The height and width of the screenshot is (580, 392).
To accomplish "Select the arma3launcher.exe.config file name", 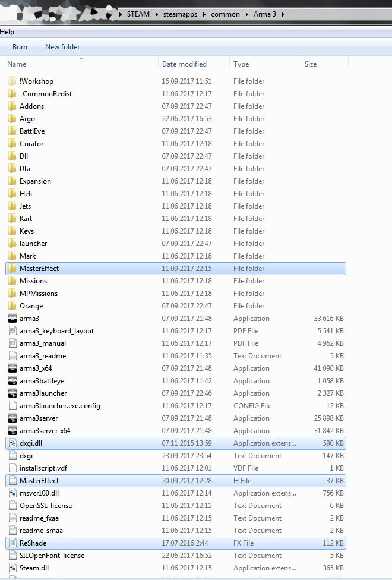I will pyautogui.click(x=60, y=406).
